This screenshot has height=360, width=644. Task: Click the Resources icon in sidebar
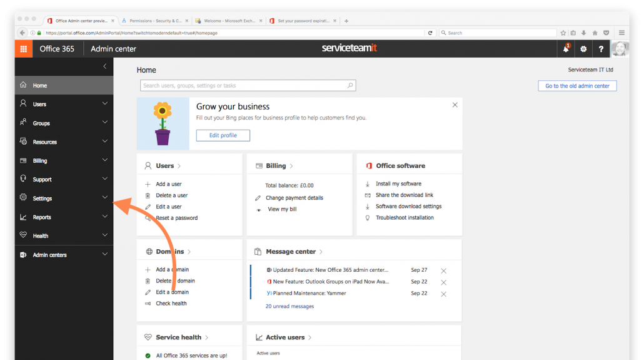click(23, 141)
